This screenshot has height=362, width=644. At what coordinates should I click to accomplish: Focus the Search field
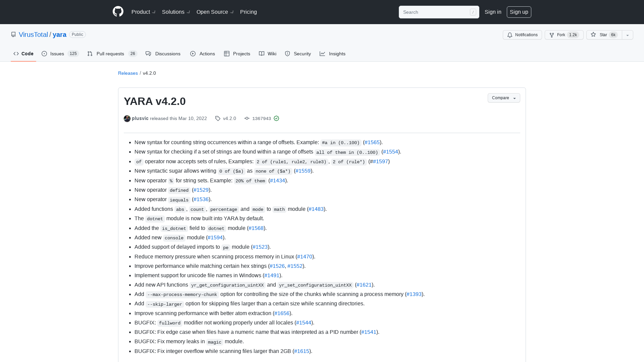click(x=439, y=12)
